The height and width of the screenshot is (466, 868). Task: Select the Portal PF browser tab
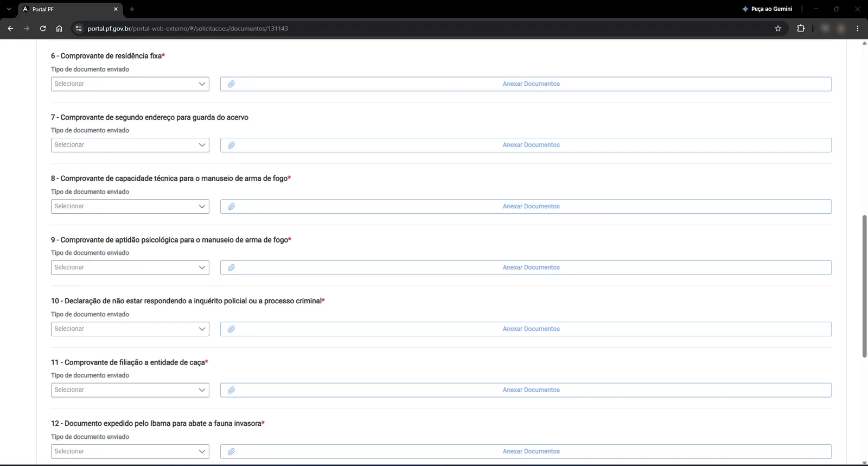(70, 9)
